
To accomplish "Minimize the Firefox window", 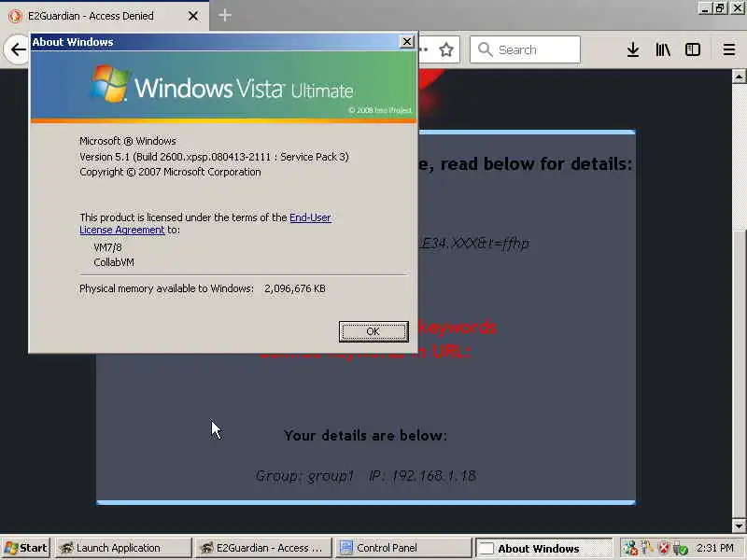I will tap(705, 8).
